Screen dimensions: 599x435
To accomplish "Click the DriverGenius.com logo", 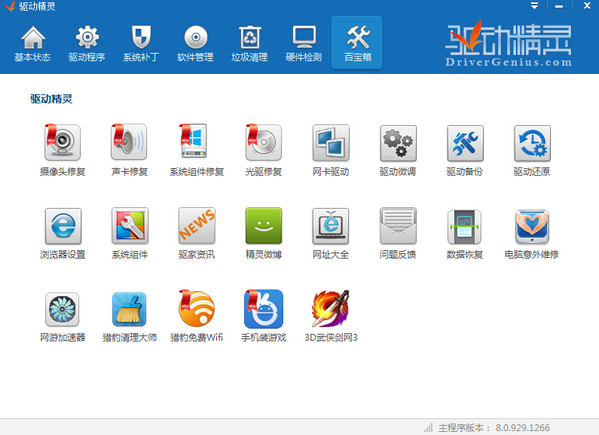I will [508, 44].
